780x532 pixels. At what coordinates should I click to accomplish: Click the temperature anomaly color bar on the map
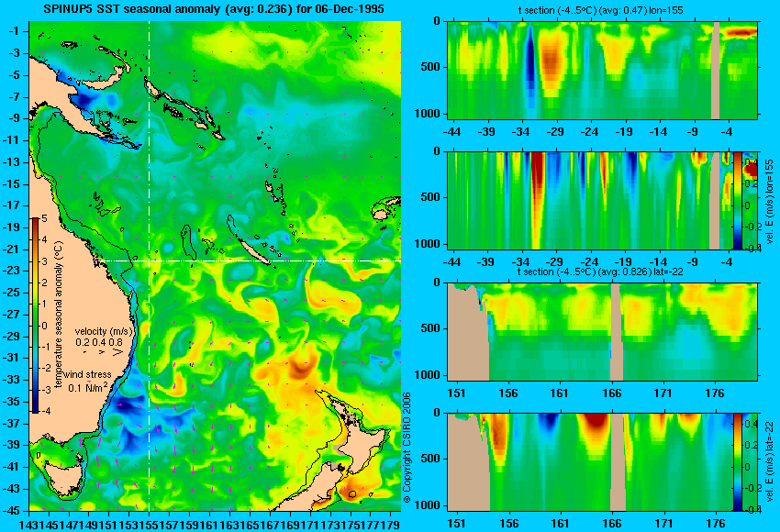[36, 316]
